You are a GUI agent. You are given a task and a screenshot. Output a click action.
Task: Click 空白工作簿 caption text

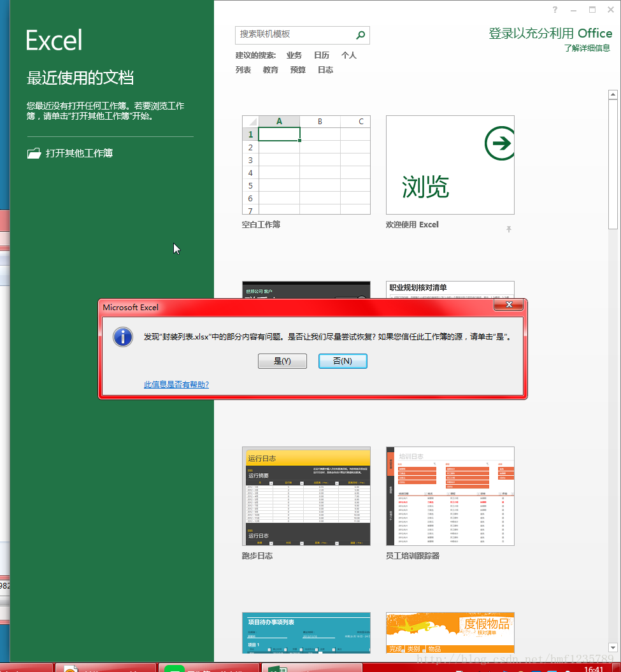(x=261, y=225)
